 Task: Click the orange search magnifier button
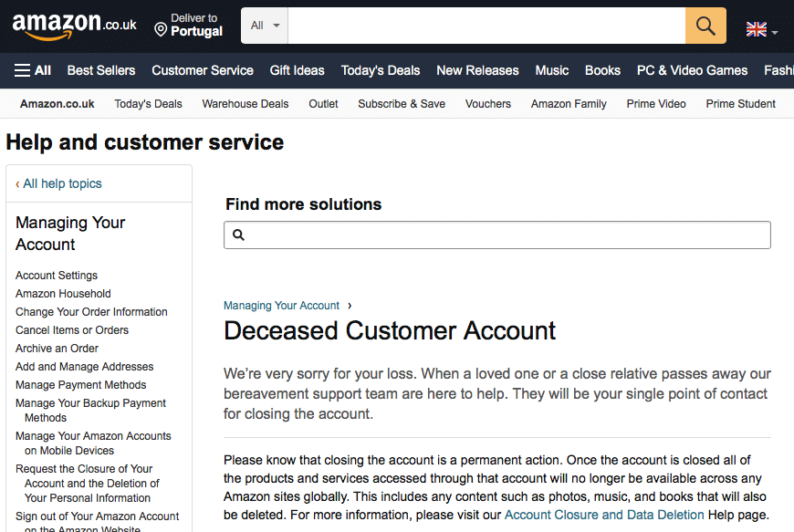705,26
